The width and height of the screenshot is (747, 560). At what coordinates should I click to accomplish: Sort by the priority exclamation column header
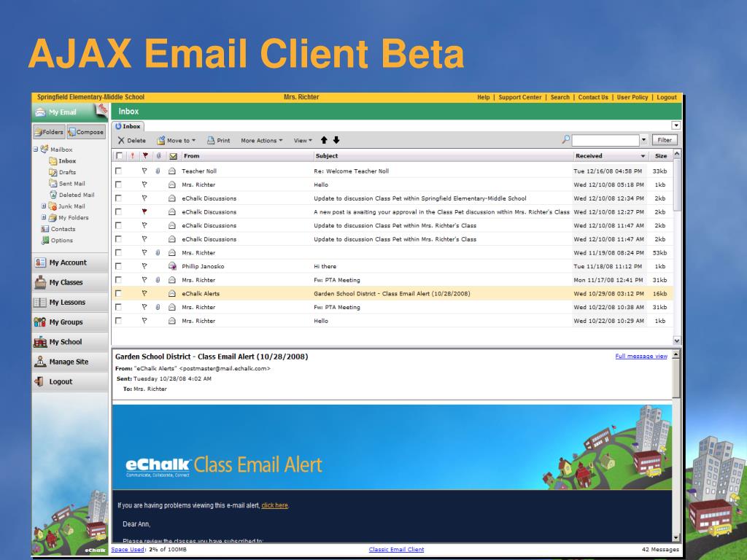(132, 156)
